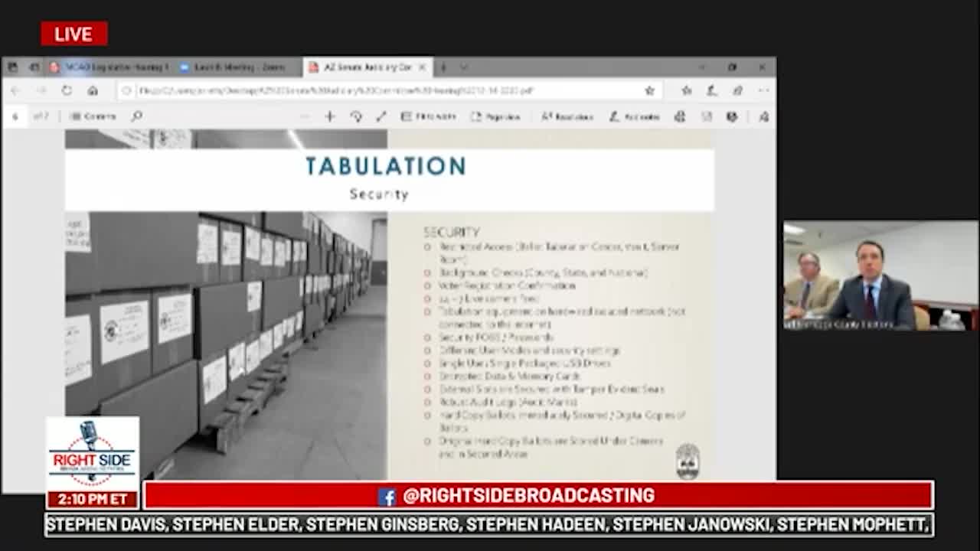This screenshot has width=980, height=551.
Task: Switch to the MCAO Legislative hearing tab
Action: (x=109, y=67)
